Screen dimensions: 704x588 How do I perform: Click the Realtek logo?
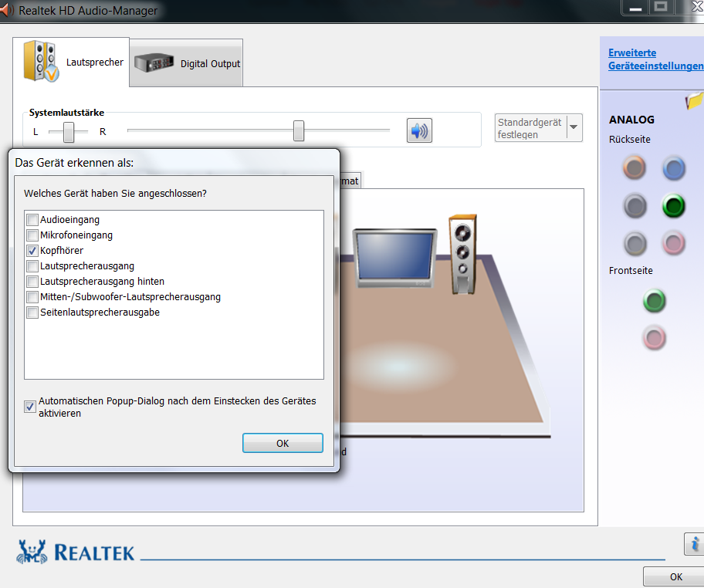point(76,552)
